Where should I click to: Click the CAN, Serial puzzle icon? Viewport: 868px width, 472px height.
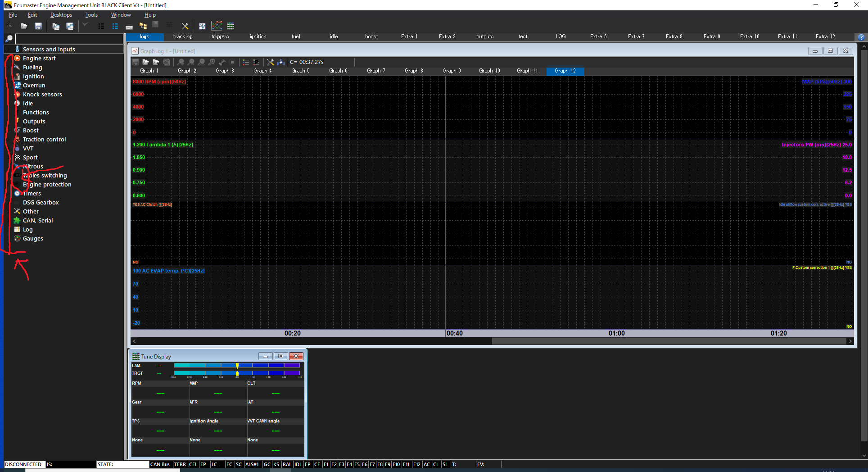[x=17, y=220]
